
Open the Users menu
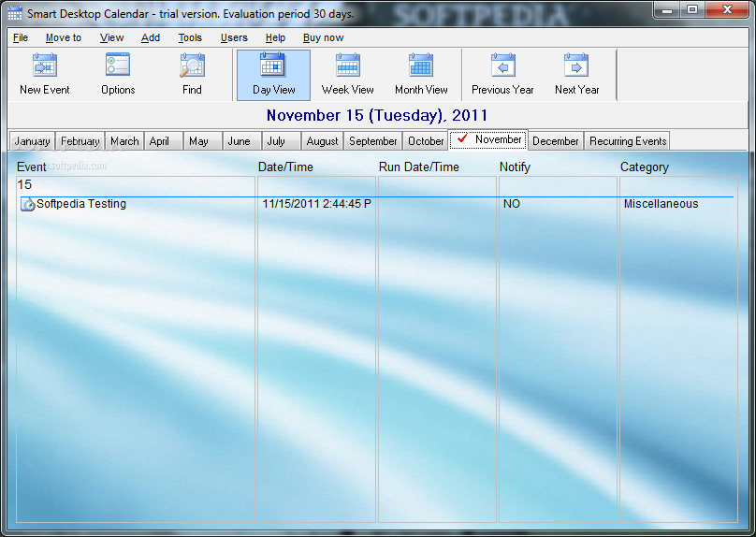pos(234,37)
